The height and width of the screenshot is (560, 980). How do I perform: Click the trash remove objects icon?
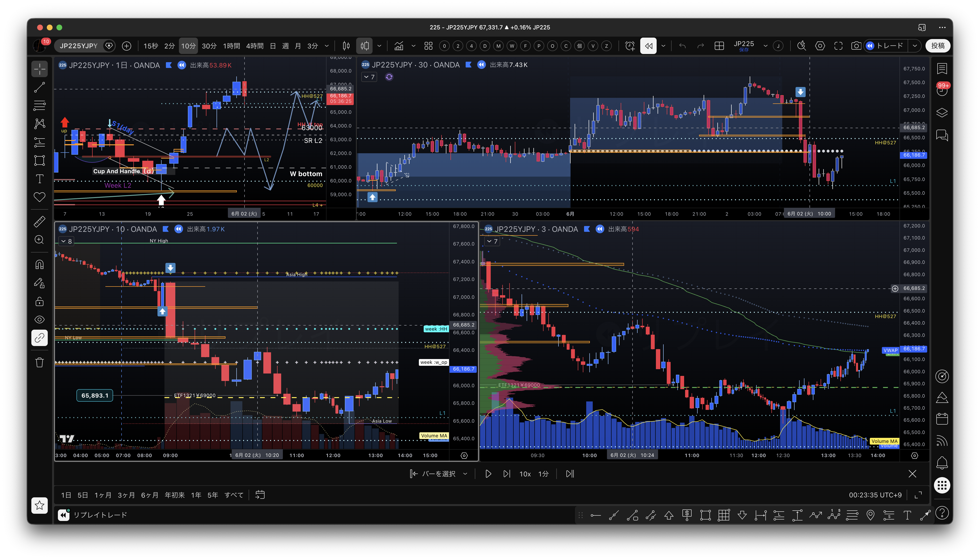40,362
